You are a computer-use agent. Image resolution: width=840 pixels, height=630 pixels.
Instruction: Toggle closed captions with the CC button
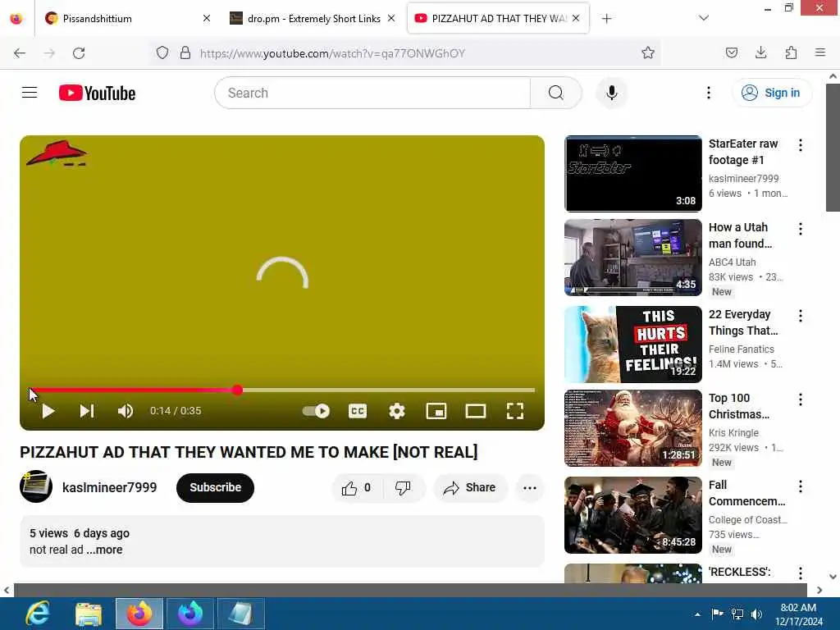[x=358, y=411]
